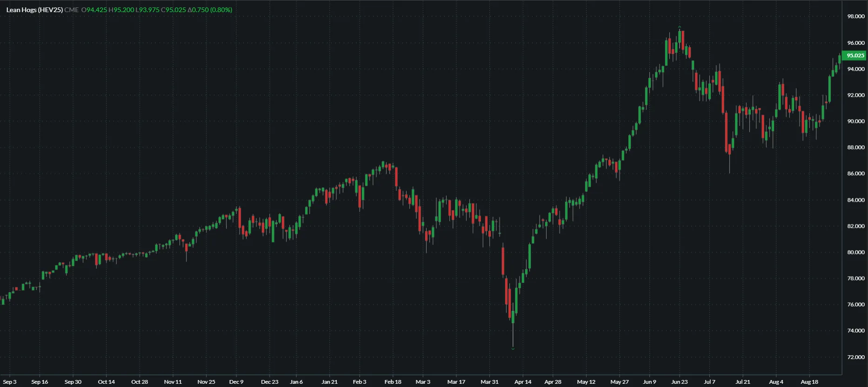Click the high marker above the June peak
The height and width of the screenshot is (387, 868).
pyautogui.click(x=680, y=27)
